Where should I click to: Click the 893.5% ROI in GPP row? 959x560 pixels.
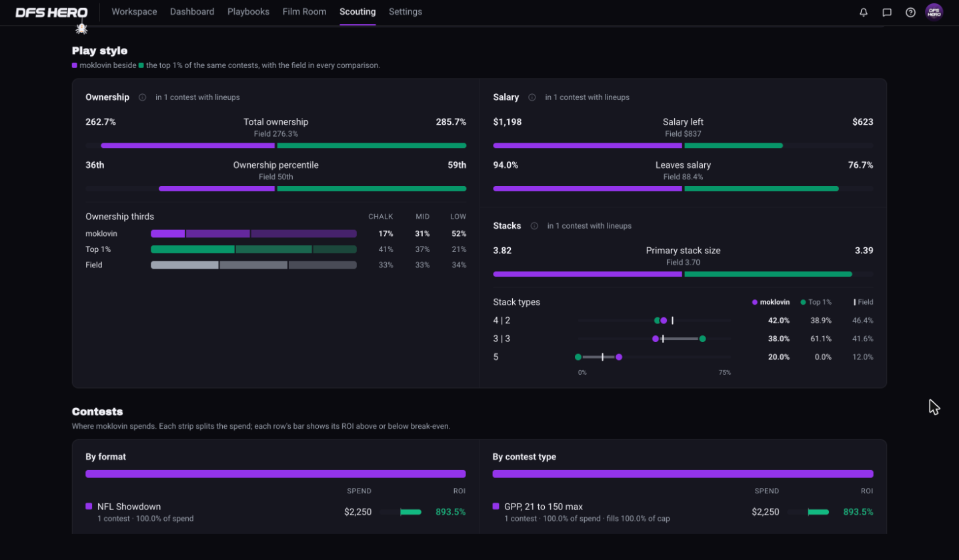(x=858, y=512)
